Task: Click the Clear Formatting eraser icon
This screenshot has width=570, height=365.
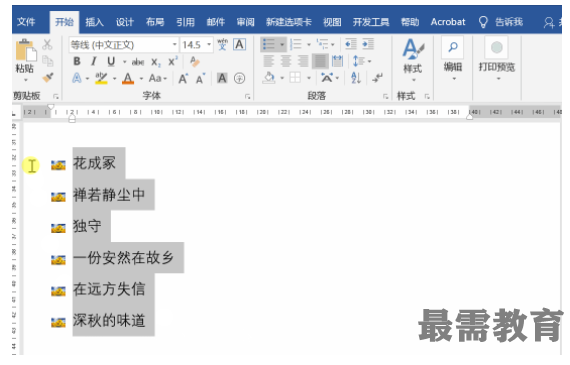Action: pos(194,61)
